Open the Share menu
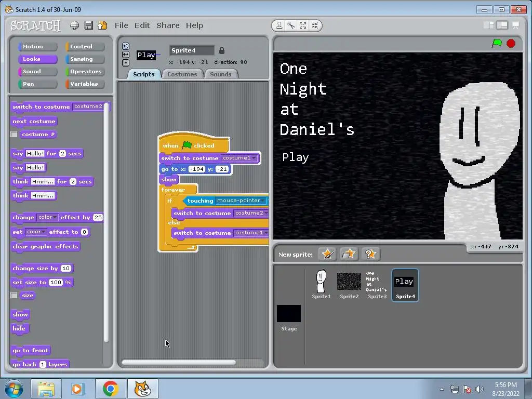Image resolution: width=532 pixels, height=399 pixels. click(168, 25)
